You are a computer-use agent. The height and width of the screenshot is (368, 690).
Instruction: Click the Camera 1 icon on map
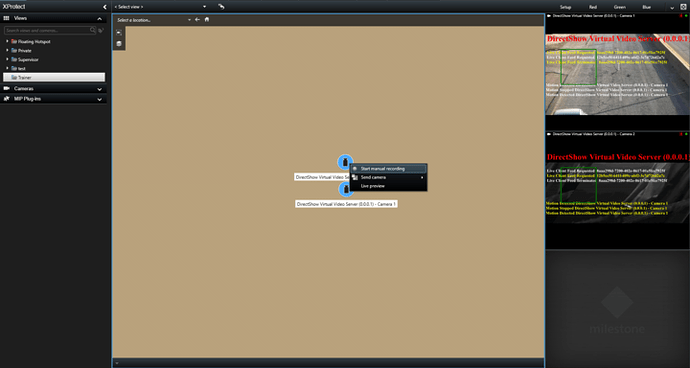345,189
